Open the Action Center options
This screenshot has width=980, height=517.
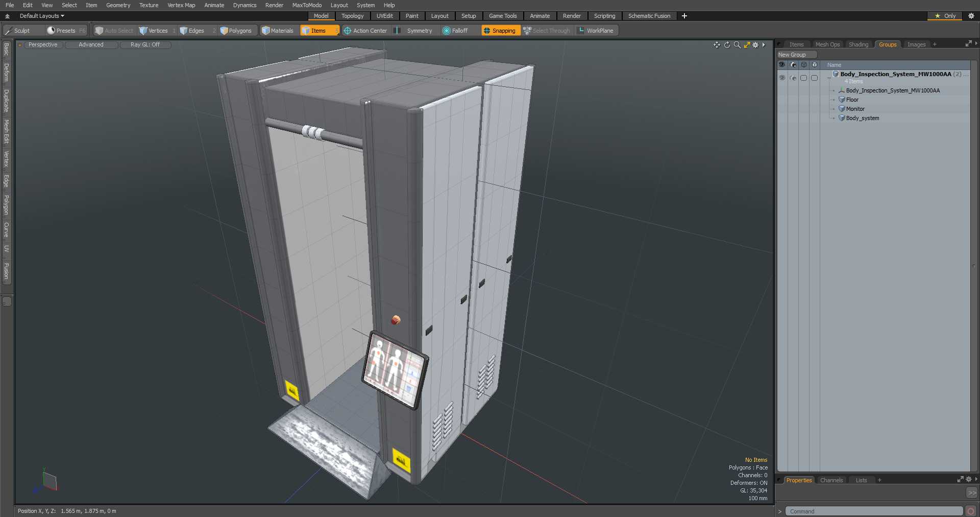point(365,31)
